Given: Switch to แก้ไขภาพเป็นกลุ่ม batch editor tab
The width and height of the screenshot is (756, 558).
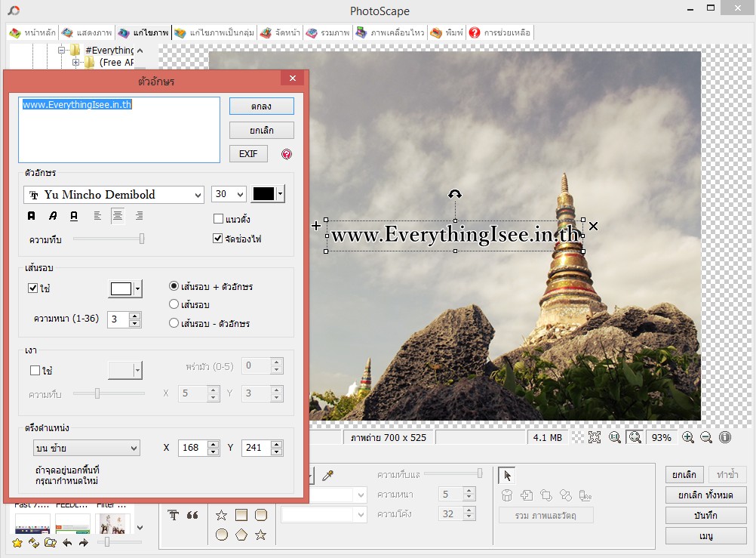Looking at the screenshot, I should tap(214, 32).
